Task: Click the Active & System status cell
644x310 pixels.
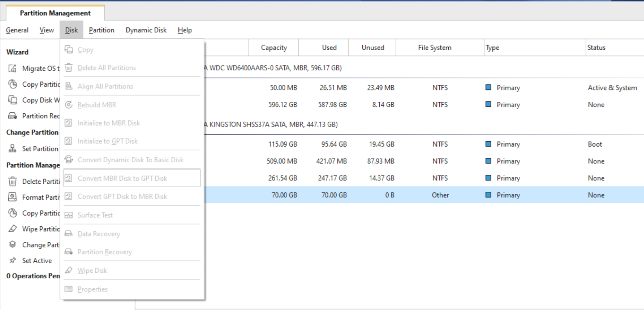Action: [x=612, y=88]
